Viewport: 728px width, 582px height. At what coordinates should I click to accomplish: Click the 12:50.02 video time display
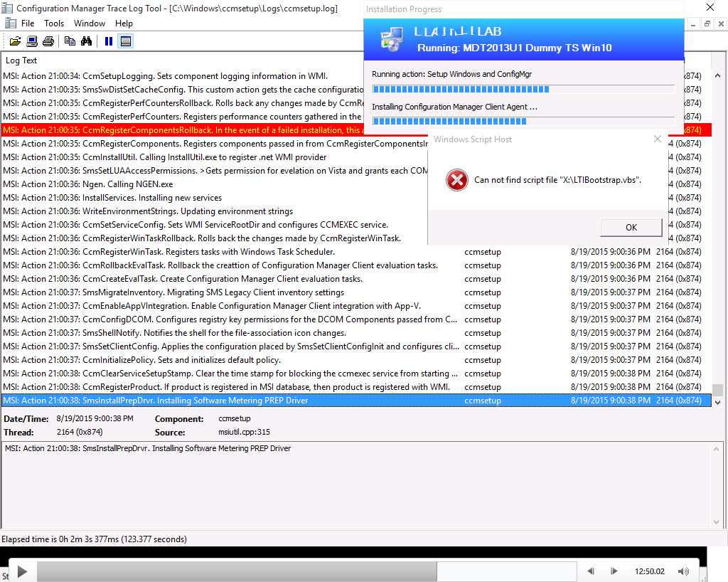pyautogui.click(x=650, y=571)
